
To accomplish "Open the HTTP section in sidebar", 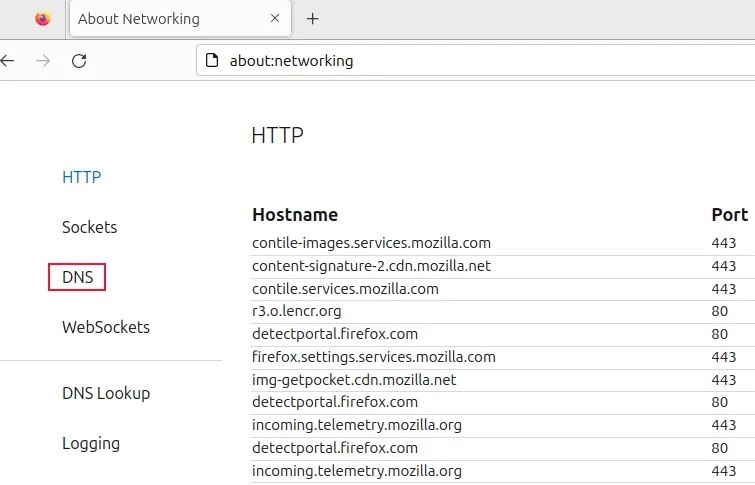I will pos(81,177).
